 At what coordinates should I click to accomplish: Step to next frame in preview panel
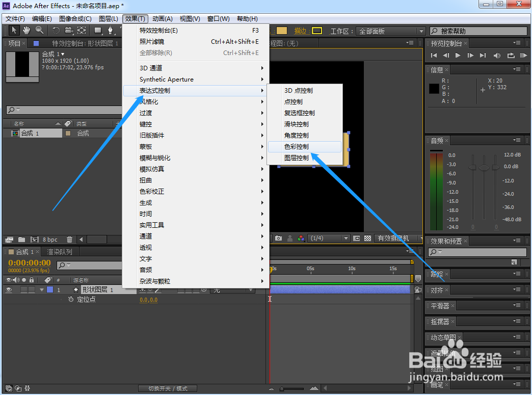click(x=470, y=56)
